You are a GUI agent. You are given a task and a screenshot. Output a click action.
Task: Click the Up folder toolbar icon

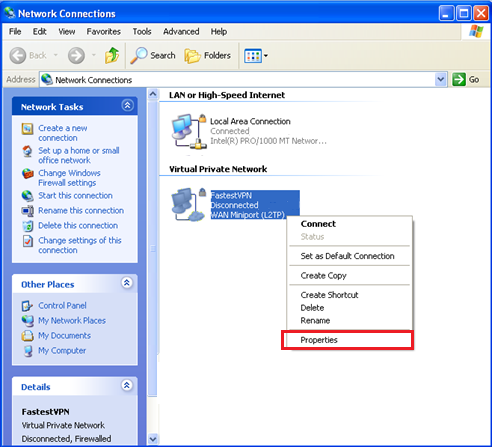112,55
